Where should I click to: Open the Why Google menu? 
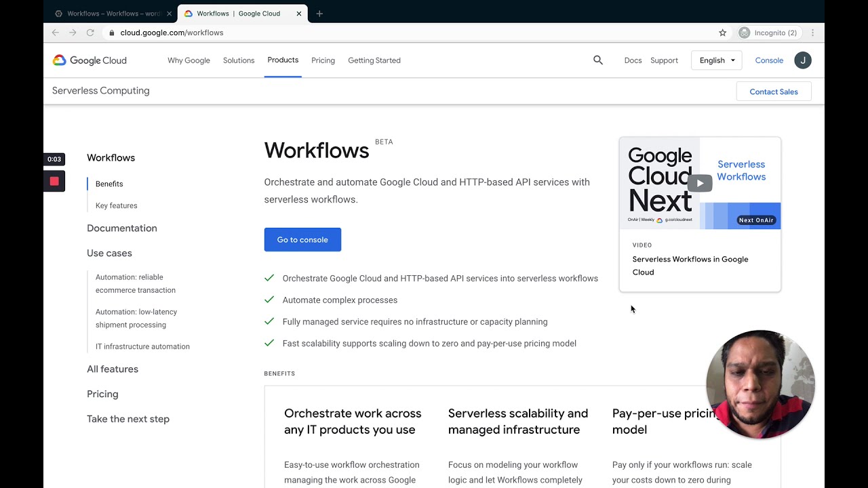coord(189,60)
